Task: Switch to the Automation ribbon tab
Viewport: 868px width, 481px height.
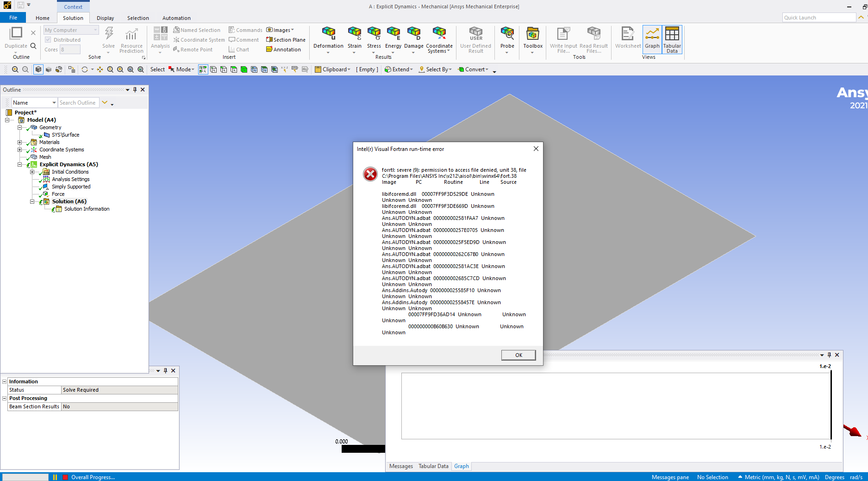Action: [x=176, y=18]
